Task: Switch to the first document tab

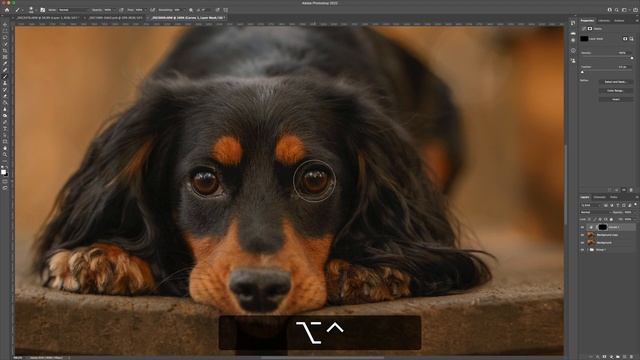Action: pyautogui.click(x=47, y=18)
